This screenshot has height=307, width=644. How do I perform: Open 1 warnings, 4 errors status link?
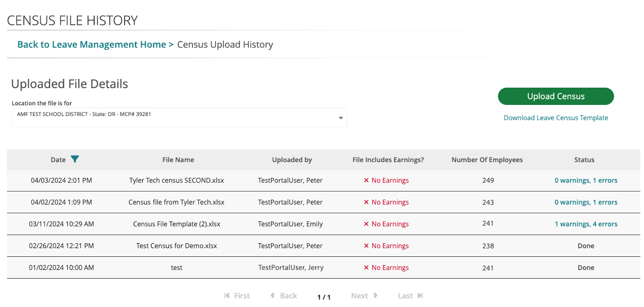point(586,224)
